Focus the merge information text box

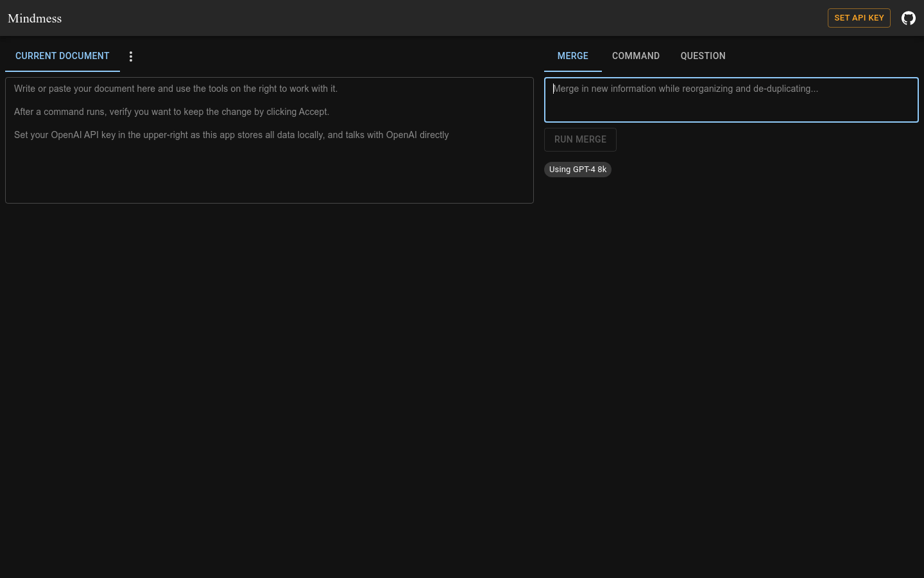coord(731,96)
